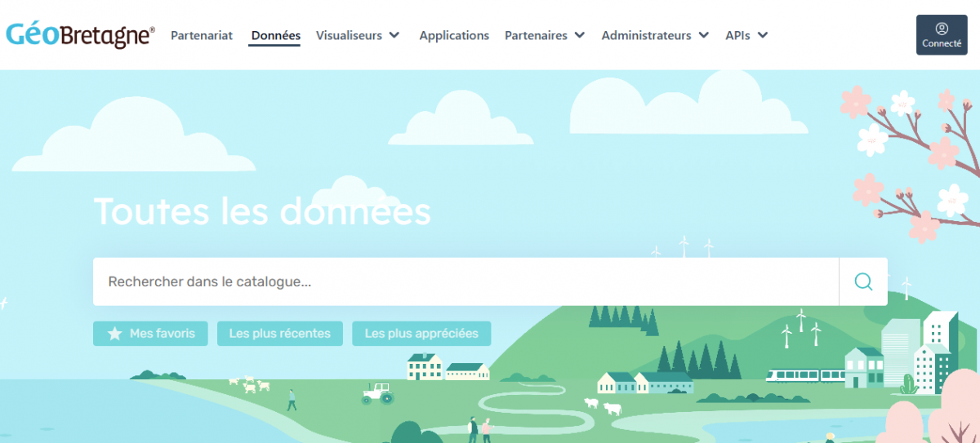Click the magnifier search icon
Screen dimensions: 980x443
[863, 281]
